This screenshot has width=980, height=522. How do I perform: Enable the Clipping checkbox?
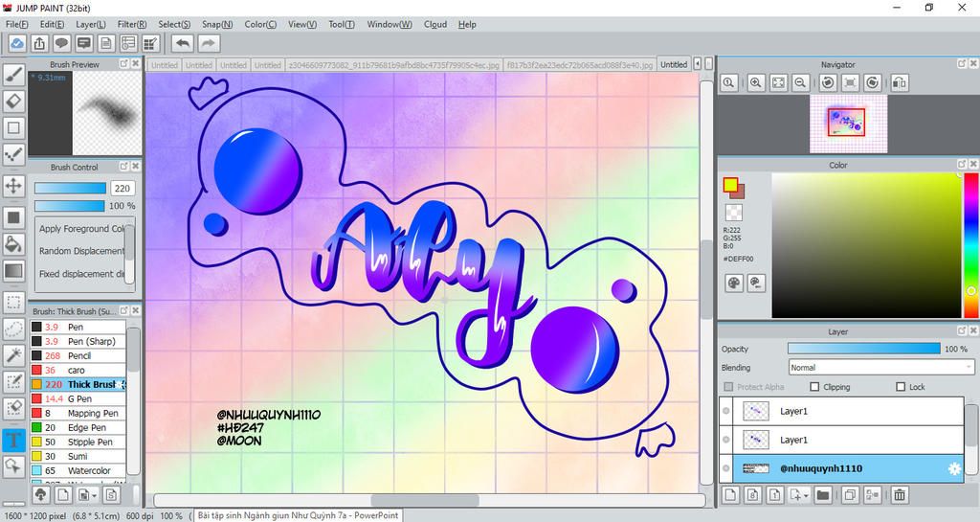coord(814,387)
